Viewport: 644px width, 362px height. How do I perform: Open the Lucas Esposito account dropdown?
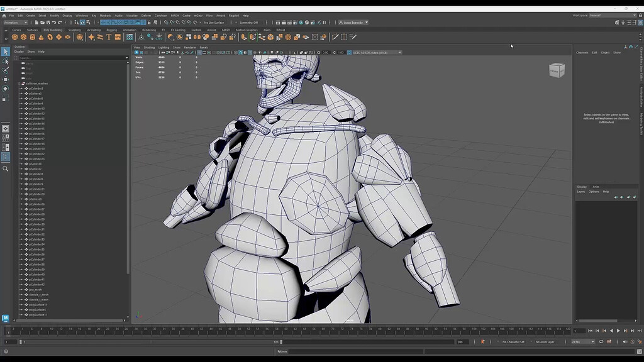[353, 23]
